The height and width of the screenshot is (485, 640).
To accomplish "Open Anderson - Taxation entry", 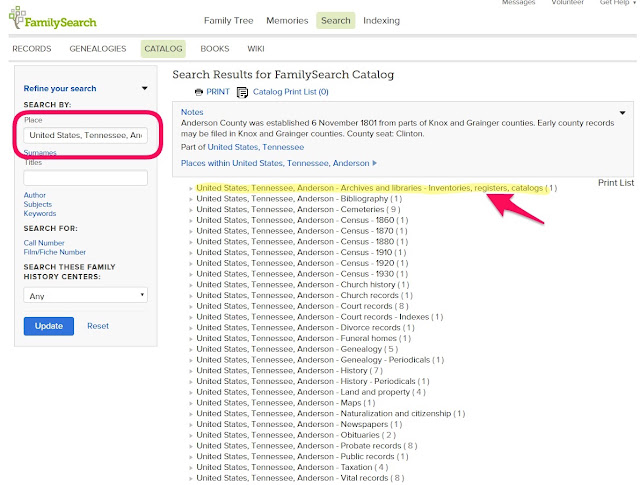I will point(292,467).
